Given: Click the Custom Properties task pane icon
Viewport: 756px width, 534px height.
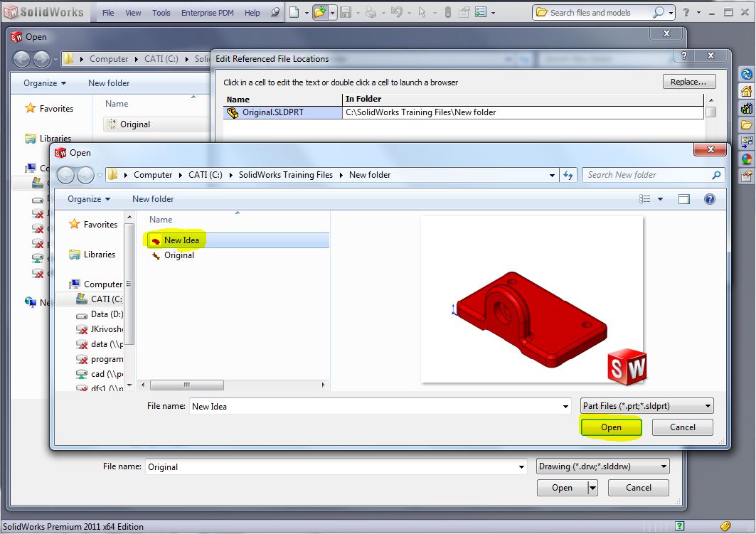Looking at the screenshot, I should (746, 176).
